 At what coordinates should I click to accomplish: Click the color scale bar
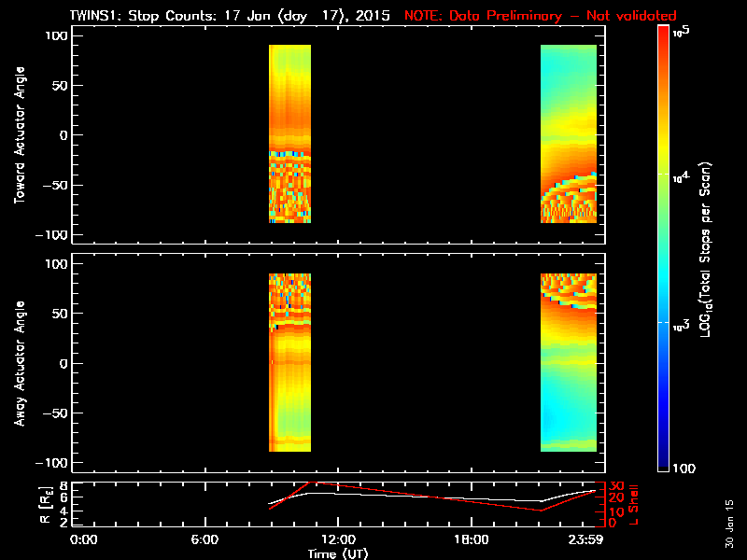664,248
